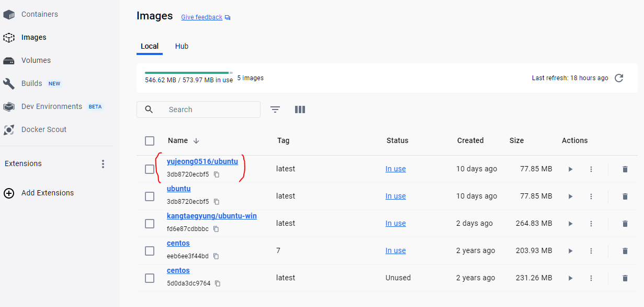Image resolution: width=644 pixels, height=307 pixels.
Task: Click the Tag column header
Action: tap(283, 141)
